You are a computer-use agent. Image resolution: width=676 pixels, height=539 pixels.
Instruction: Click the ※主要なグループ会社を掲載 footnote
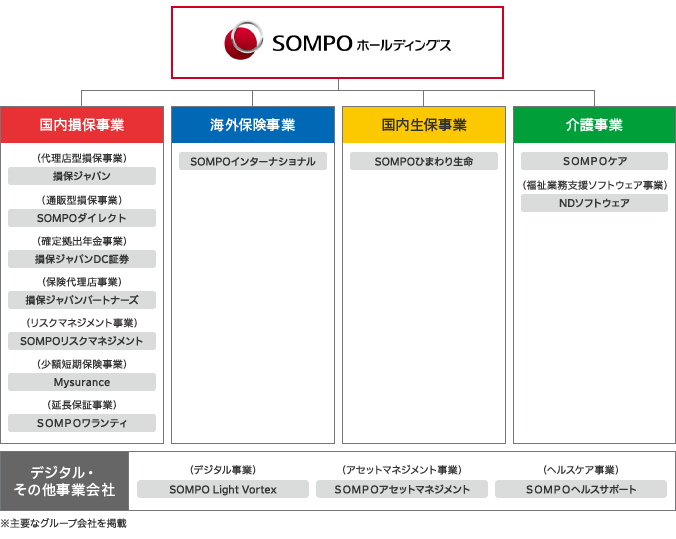click(64, 523)
